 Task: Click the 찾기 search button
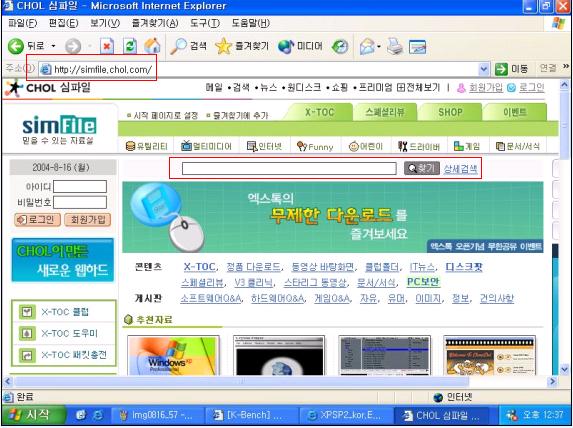click(x=422, y=168)
